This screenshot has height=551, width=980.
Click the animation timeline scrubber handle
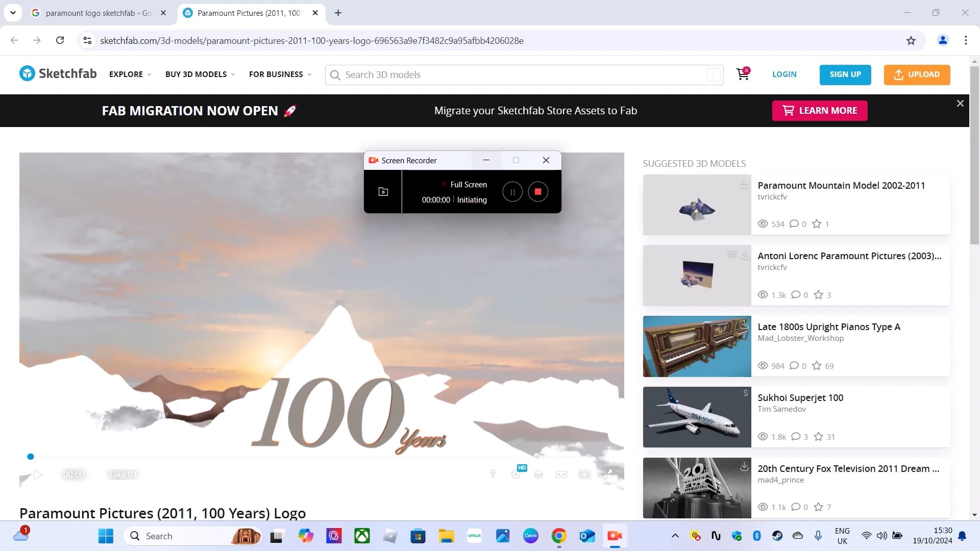pyautogui.click(x=31, y=457)
